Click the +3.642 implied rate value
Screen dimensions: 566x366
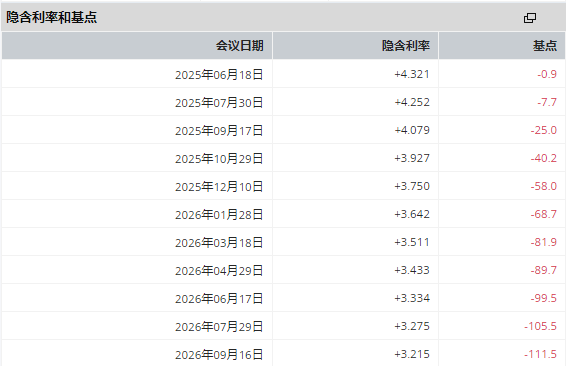click(x=412, y=214)
